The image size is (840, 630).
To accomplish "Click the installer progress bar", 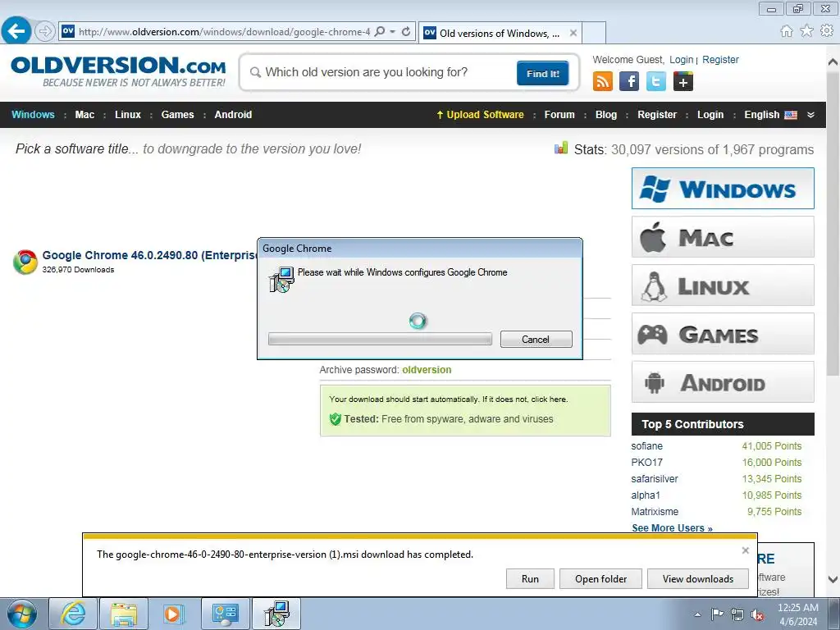I will [x=380, y=339].
